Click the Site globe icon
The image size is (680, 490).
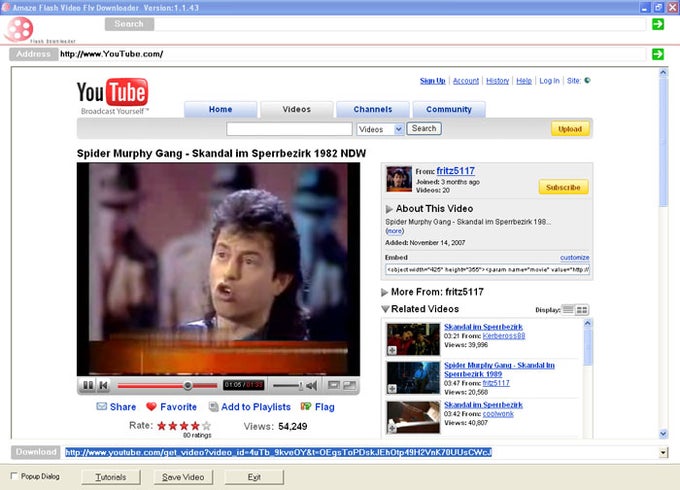click(588, 80)
